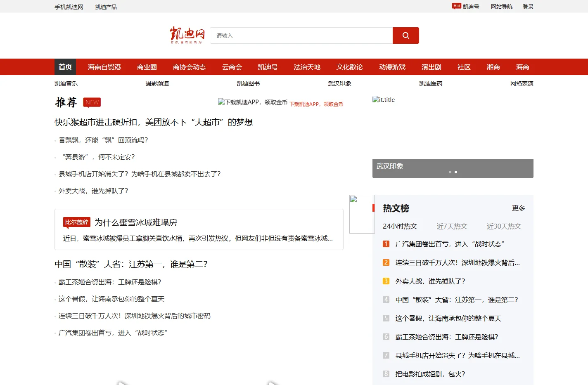Open the 海南自贸港 navigation item
The image size is (588, 385).
pyautogui.click(x=104, y=67)
